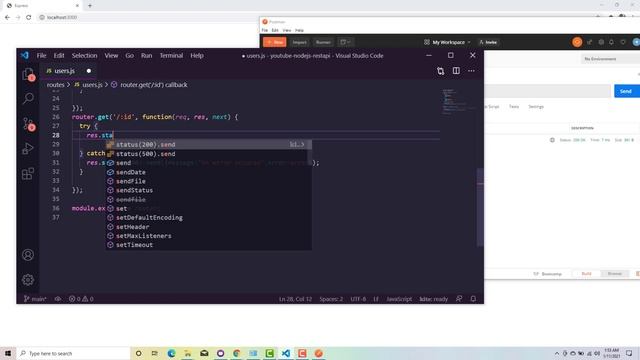Screen dimensions: 640x360
Task: Open Microsoft Edge from the taskbar
Action: click(x=171, y=353)
